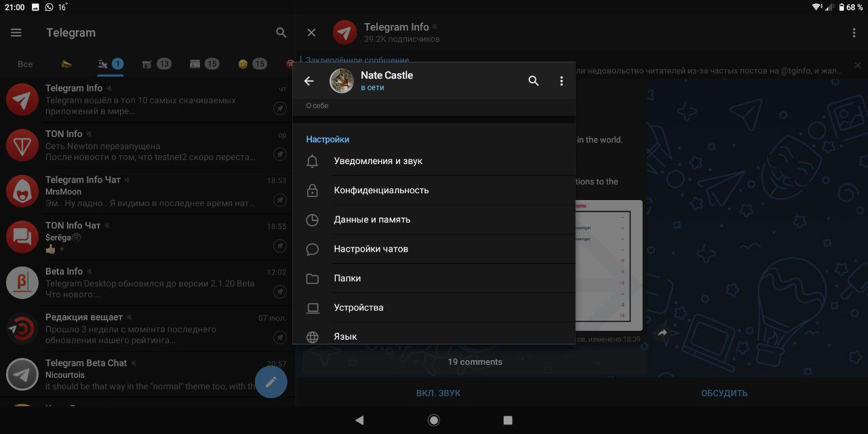Image resolution: width=868 pixels, height=434 pixels.
Task: Open Telegram Info channel avatar in header
Action: point(344,33)
